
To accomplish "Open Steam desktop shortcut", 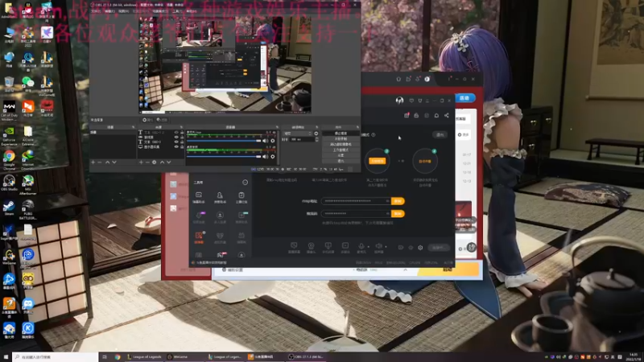I will (9, 208).
